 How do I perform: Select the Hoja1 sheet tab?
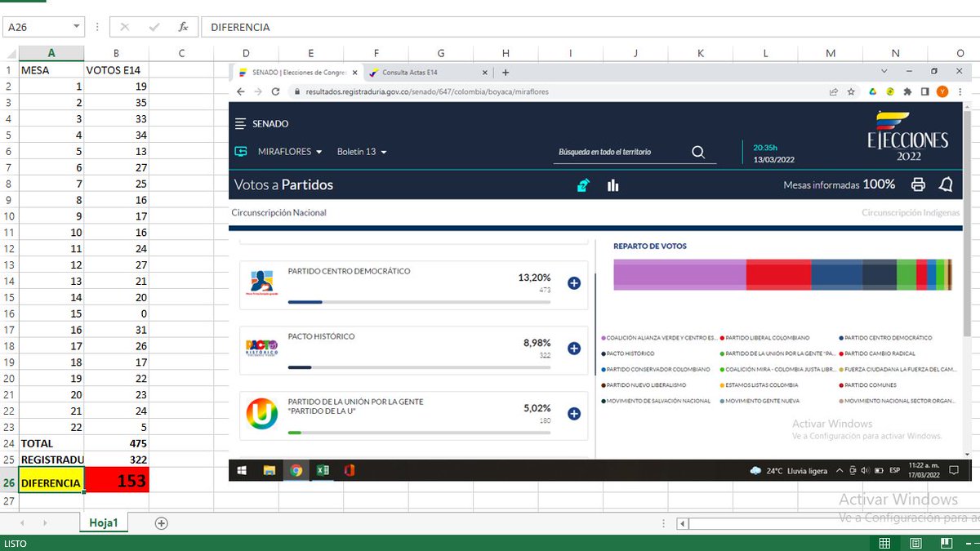pyautogui.click(x=104, y=523)
